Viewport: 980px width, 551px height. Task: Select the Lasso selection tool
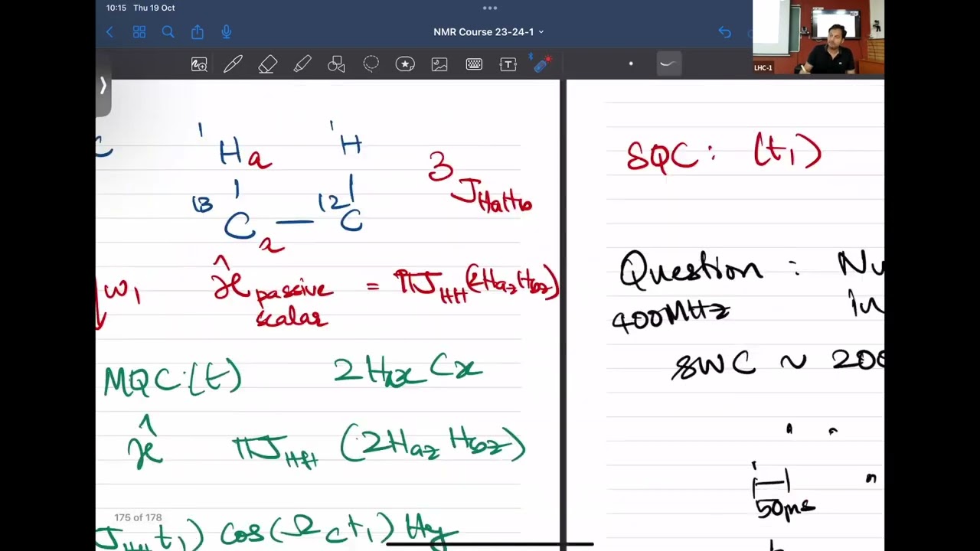(371, 65)
